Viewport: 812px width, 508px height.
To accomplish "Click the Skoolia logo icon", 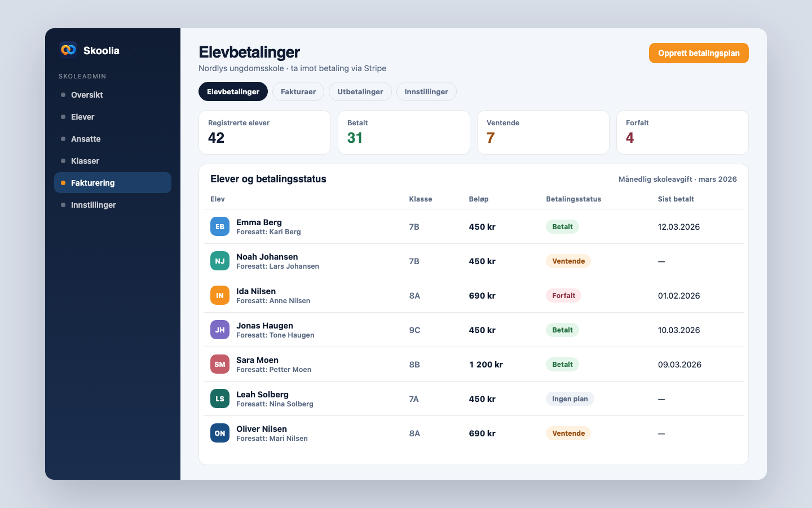I will pos(68,50).
